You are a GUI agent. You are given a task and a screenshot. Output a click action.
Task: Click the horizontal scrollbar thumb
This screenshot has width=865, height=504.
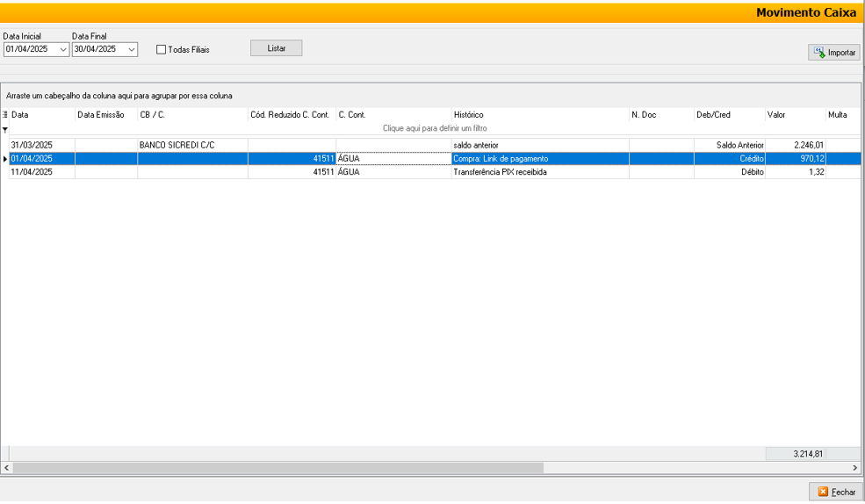[x=278, y=468]
